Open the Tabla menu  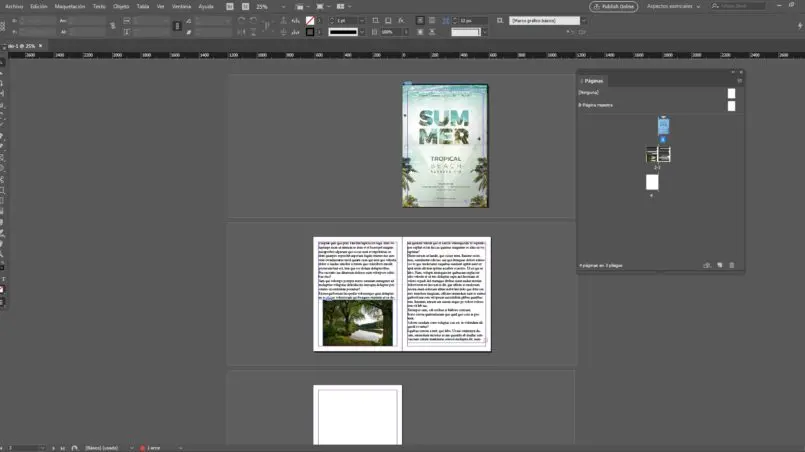143,7
